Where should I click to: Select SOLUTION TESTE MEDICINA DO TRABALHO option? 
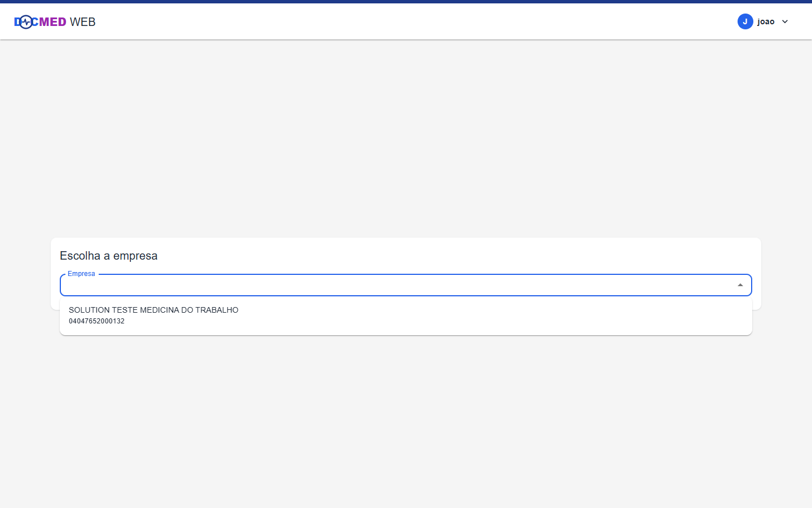click(406, 315)
